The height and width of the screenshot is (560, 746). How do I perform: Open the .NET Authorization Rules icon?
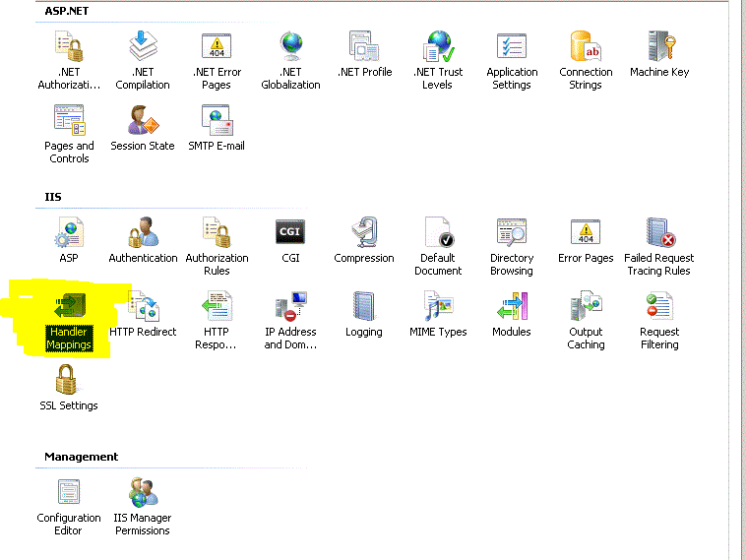point(69,46)
